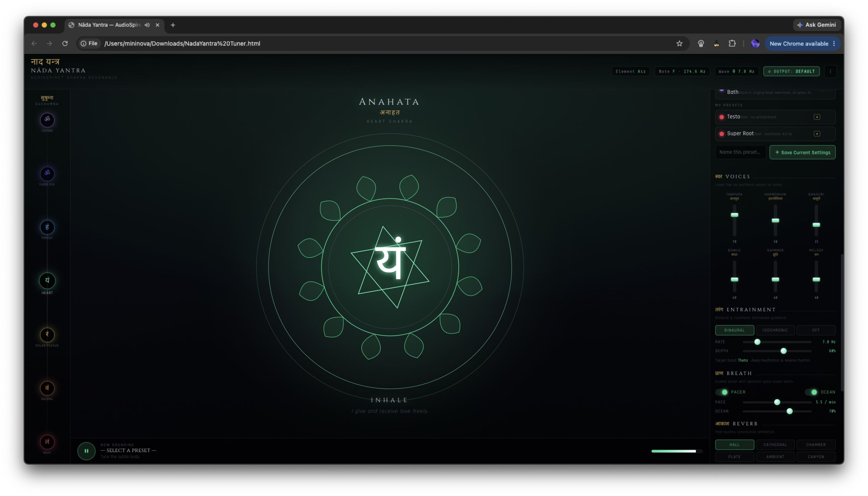Adjust the entrainment Depth slider
This screenshot has height=496, width=868.
tap(777, 351)
